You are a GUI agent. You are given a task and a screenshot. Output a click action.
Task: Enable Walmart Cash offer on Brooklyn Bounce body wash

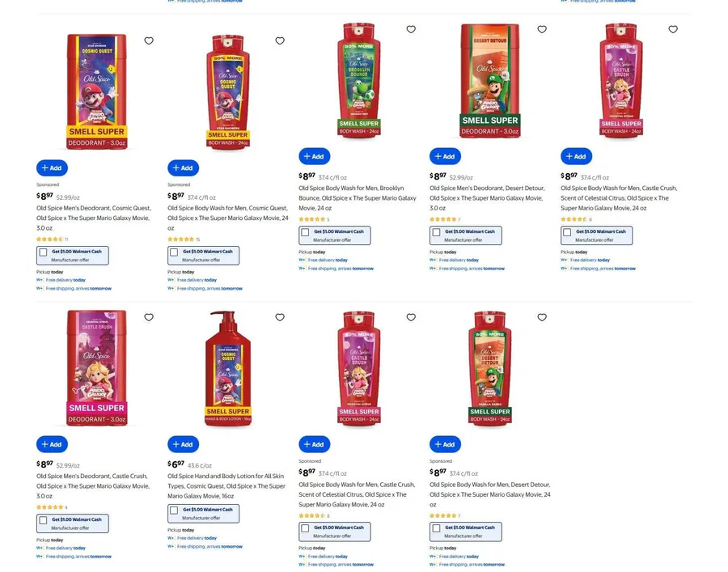click(x=306, y=233)
